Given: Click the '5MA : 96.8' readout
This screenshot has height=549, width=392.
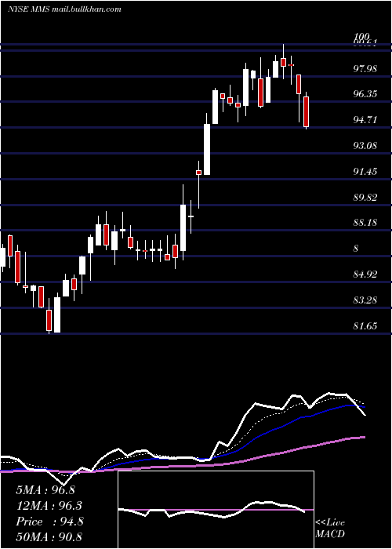Looking at the screenshot, I should coord(45,490).
